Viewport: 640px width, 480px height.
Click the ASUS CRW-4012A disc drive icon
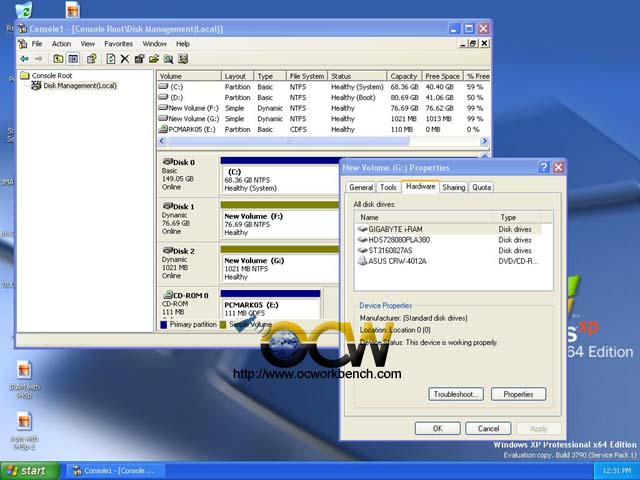point(362,261)
